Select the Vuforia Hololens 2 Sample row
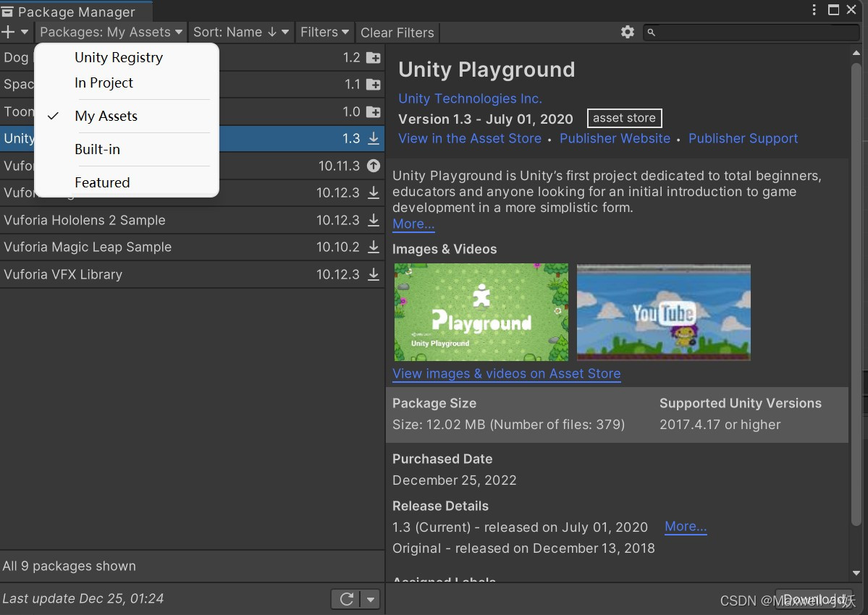This screenshot has width=868, height=615. (192, 220)
